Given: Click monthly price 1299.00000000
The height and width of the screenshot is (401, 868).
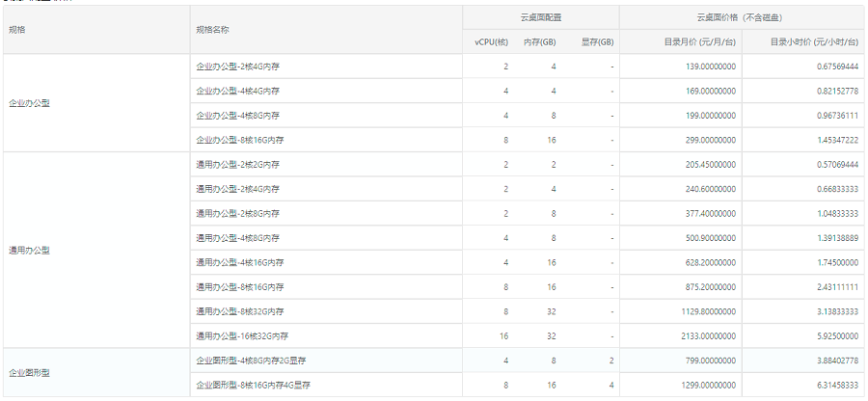Looking at the screenshot, I should pyautogui.click(x=709, y=385).
